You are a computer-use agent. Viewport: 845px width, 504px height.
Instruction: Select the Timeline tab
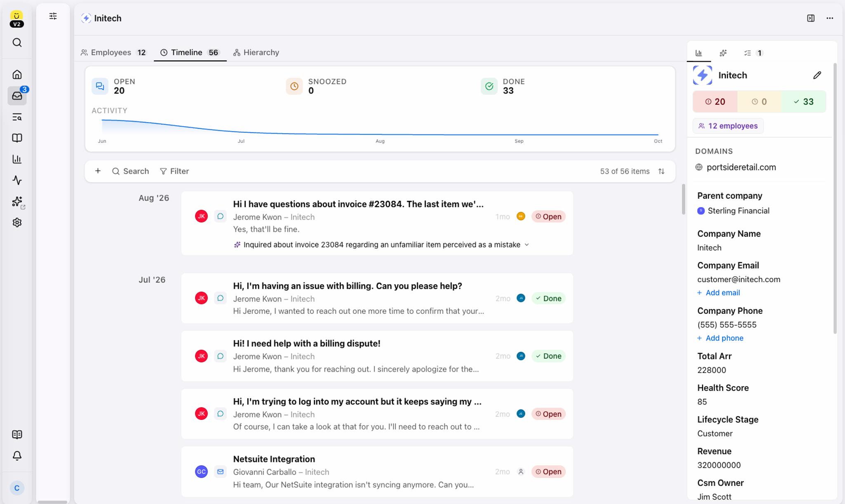(x=190, y=52)
